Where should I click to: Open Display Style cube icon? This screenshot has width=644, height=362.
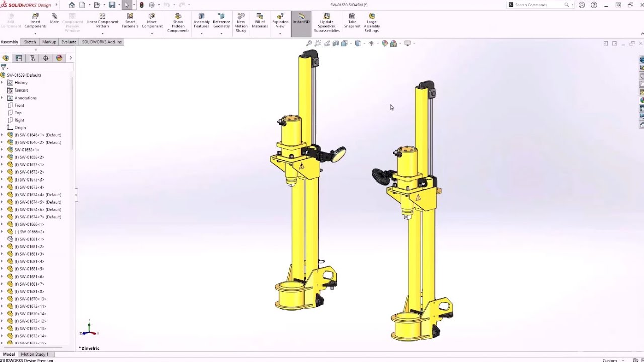pyautogui.click(x=358, y=43)
